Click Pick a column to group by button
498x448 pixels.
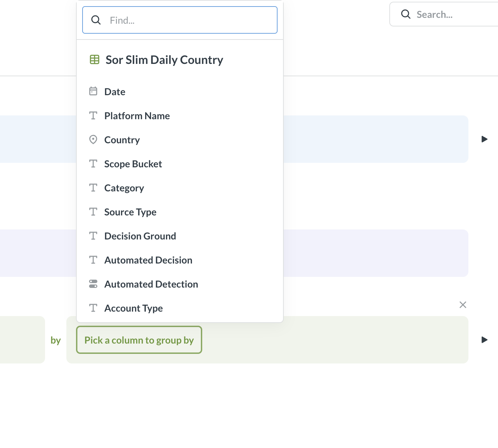pyautogui.click(x=139, y=340)
